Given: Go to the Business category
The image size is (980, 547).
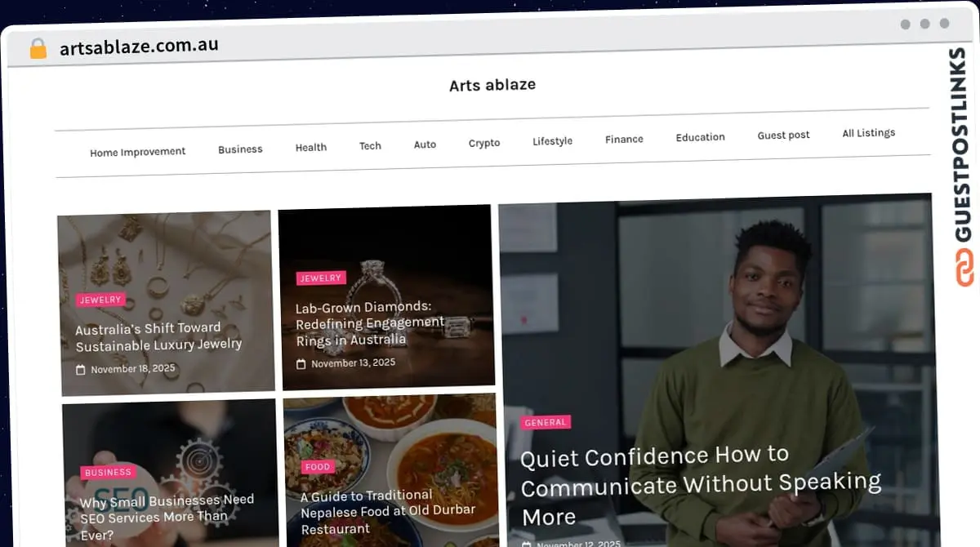Looking at the screenshot, I should (240, 149).
